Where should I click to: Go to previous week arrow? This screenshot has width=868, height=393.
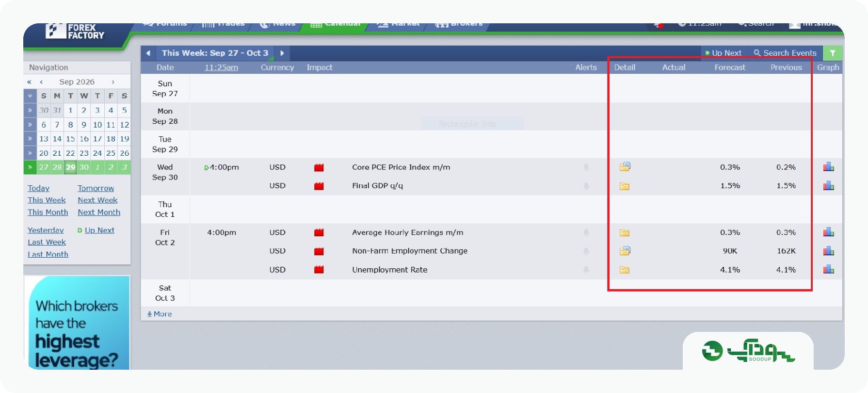click(x=148, y=53)
